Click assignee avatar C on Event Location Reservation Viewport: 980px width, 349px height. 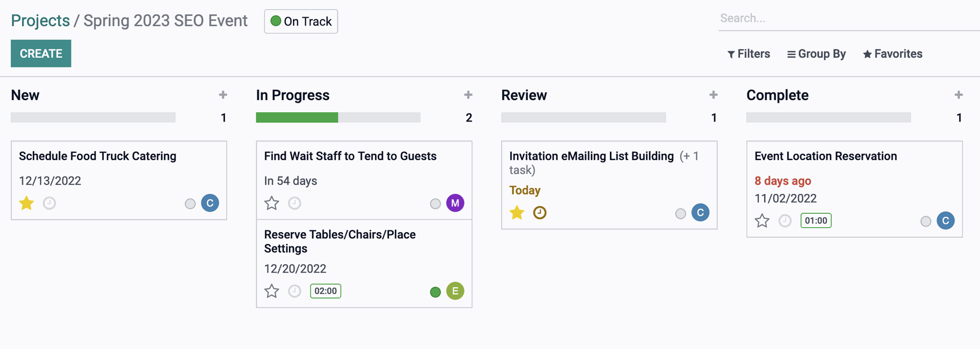coord(945,220)
